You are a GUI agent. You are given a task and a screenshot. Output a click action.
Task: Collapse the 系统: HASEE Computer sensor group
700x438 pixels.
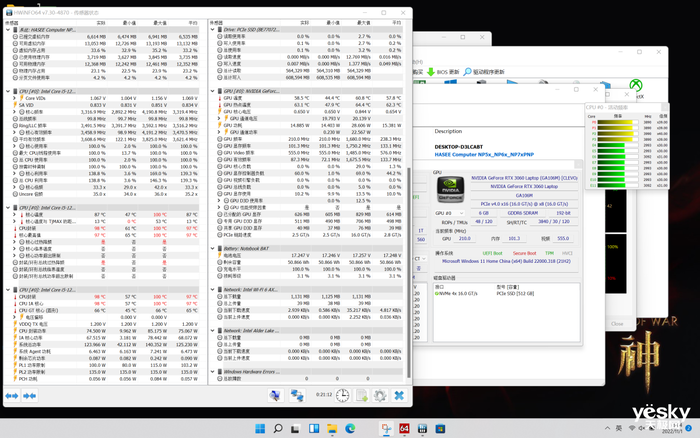[x=8, y=30]
